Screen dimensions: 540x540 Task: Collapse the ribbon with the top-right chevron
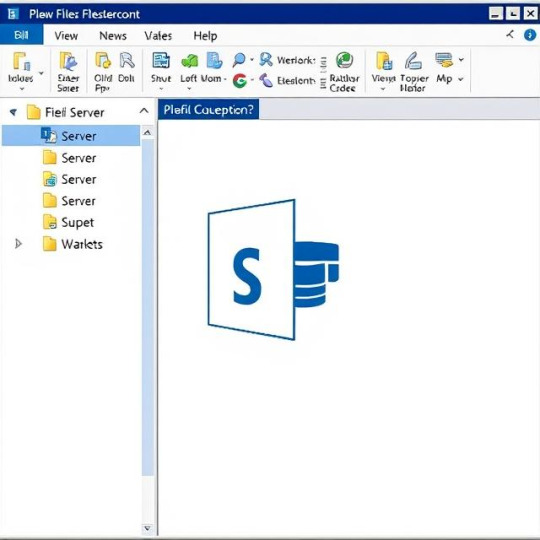tap(510, 34)
